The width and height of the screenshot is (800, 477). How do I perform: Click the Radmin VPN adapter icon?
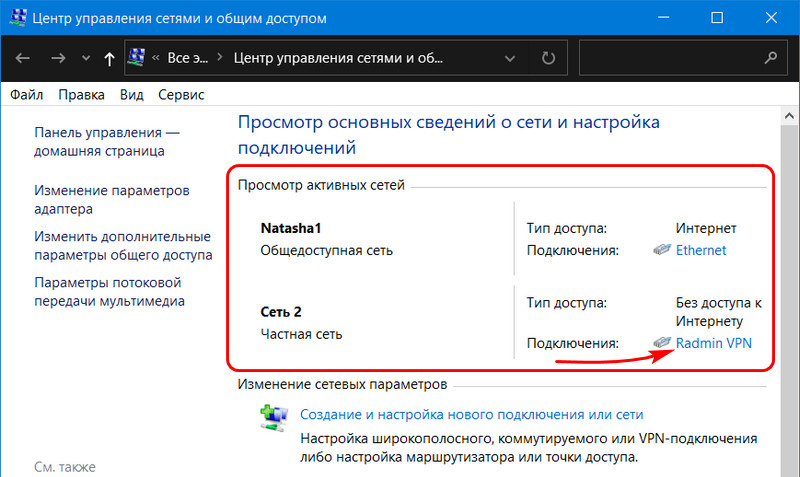(x=662, y=342)
